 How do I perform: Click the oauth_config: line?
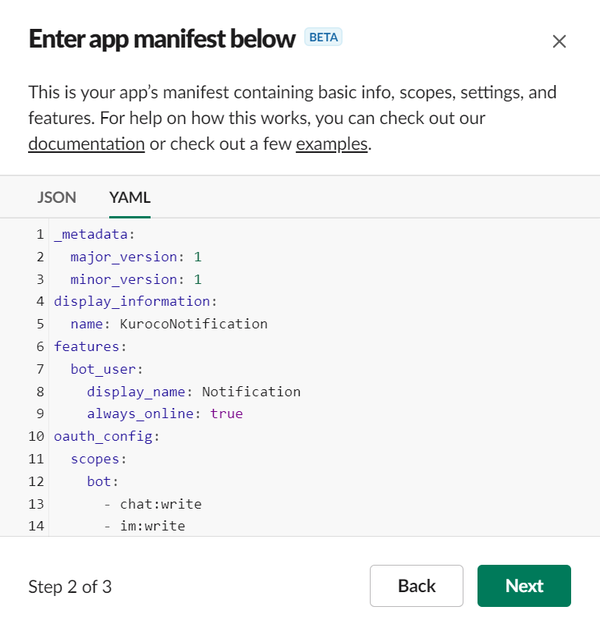(x=107, y=436)
